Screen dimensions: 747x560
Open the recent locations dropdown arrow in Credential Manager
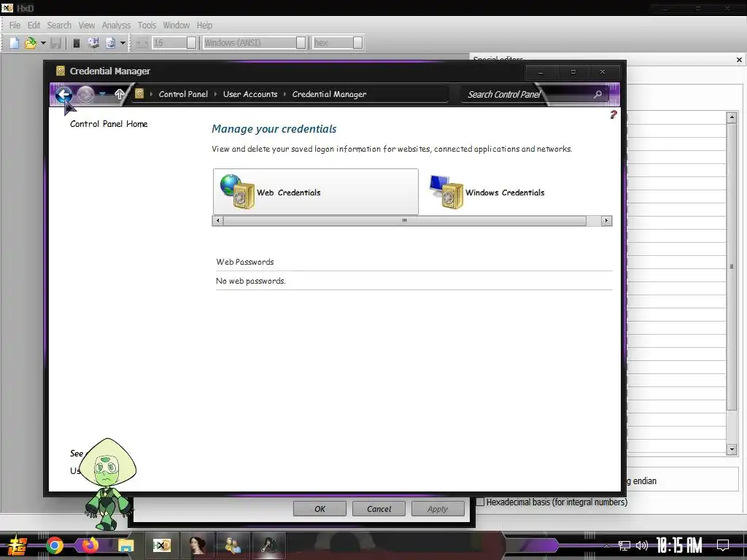102,94
